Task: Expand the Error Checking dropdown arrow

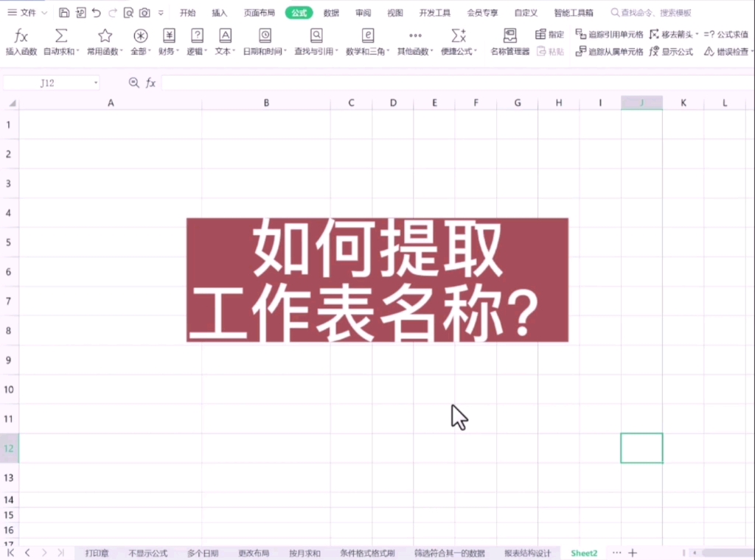Action: [751, 52]
